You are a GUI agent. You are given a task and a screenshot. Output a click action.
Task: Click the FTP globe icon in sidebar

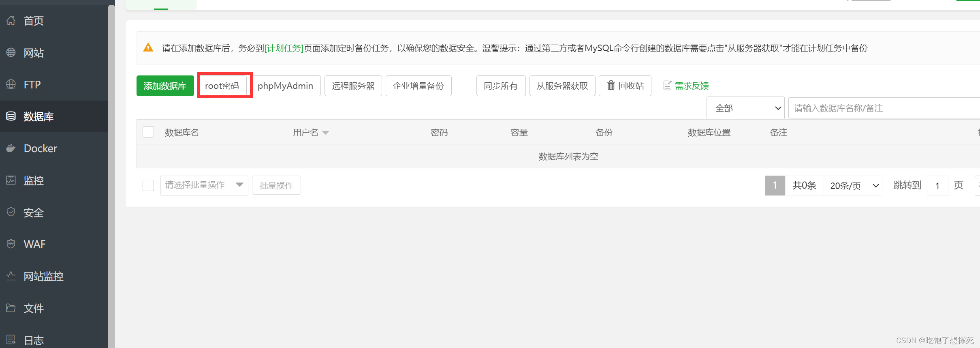pos(11,84)
